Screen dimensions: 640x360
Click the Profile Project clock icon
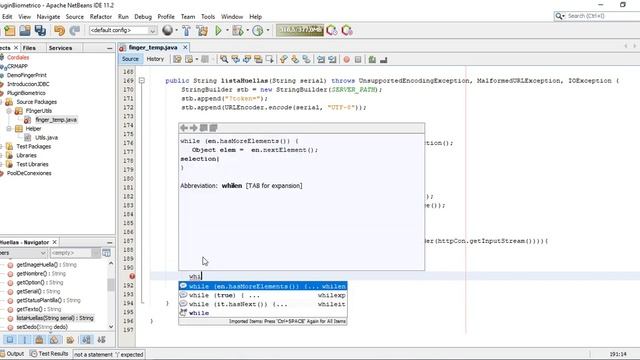pos(258,30)
